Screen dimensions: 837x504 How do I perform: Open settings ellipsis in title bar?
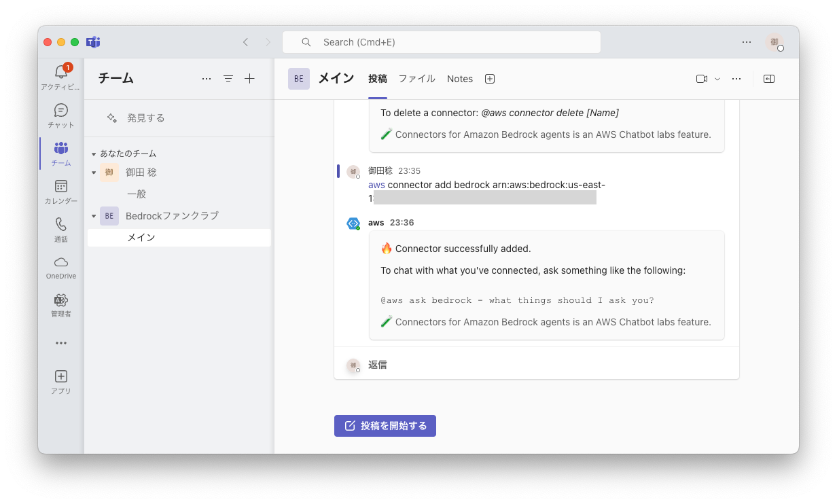coord(747,42)
